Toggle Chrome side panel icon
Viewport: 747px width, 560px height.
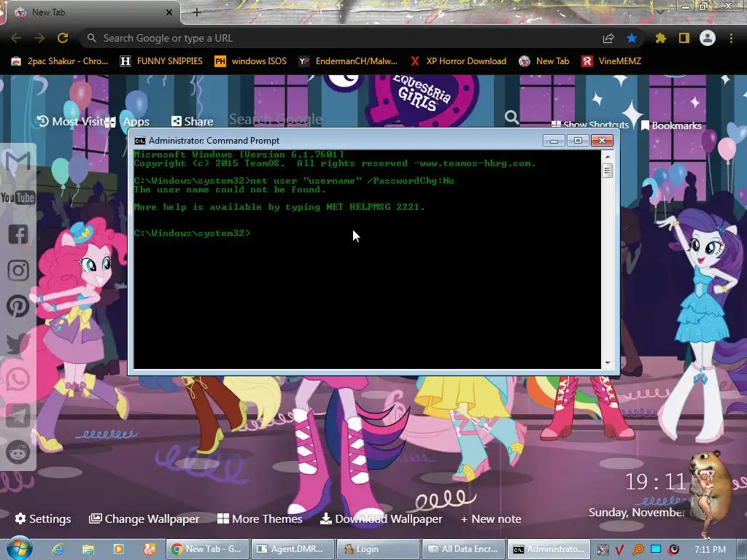[684, 38]
